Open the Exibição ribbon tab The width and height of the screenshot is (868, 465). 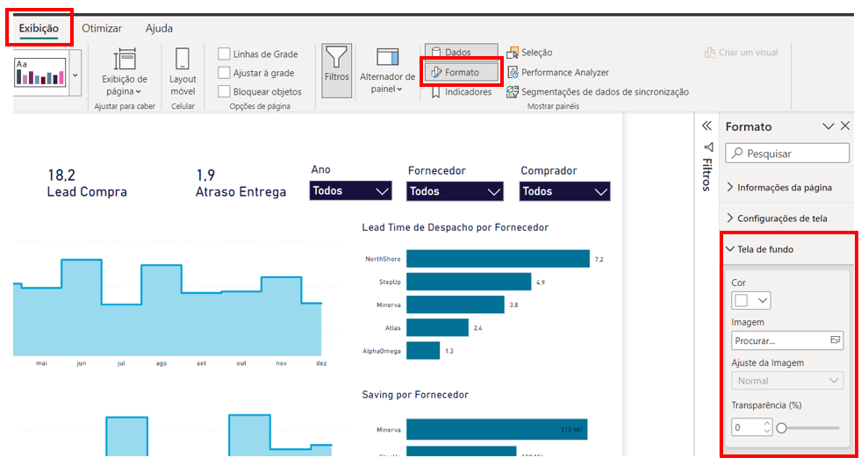click(39, 28)
